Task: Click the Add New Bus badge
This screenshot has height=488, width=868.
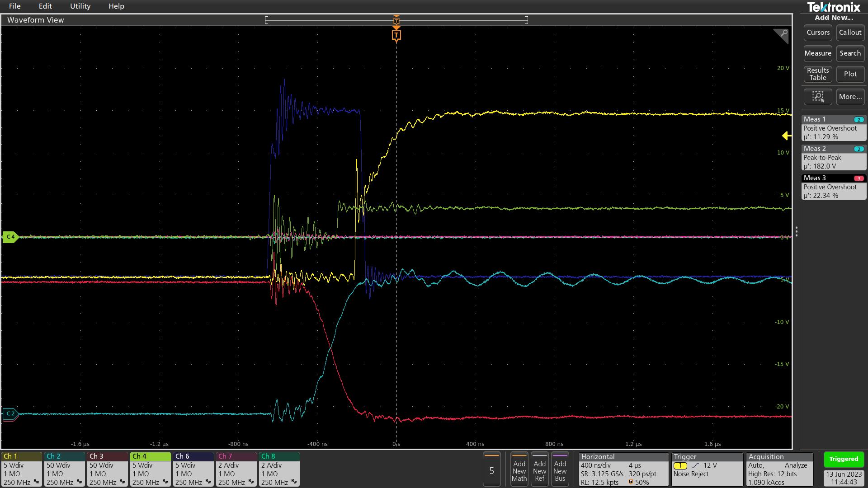Action: pyautogui.click(x=561, y=469)
